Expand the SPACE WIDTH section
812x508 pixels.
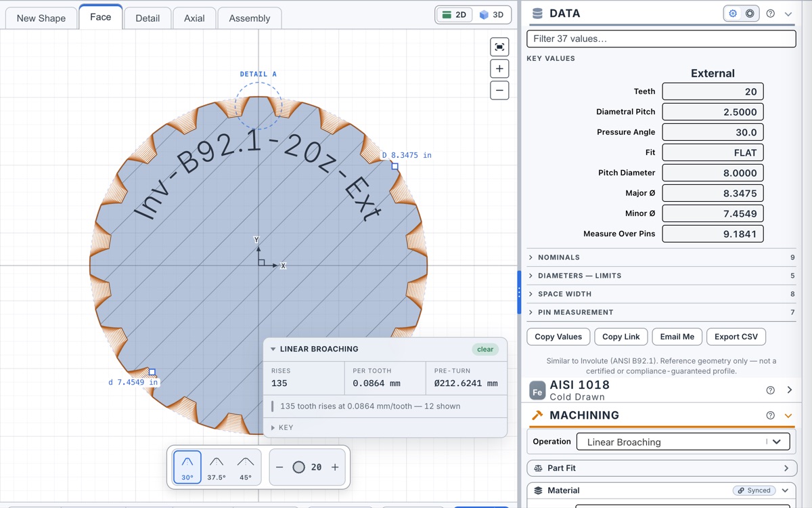point(661,294)
